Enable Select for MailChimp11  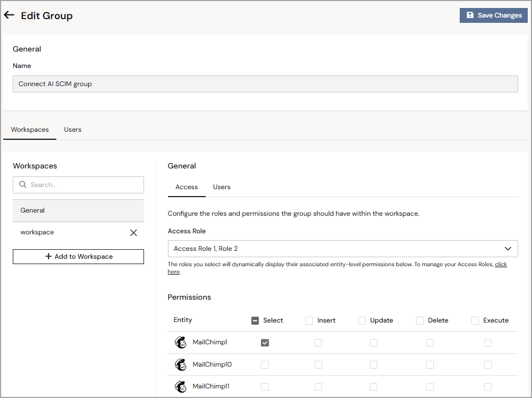[265, 387]
